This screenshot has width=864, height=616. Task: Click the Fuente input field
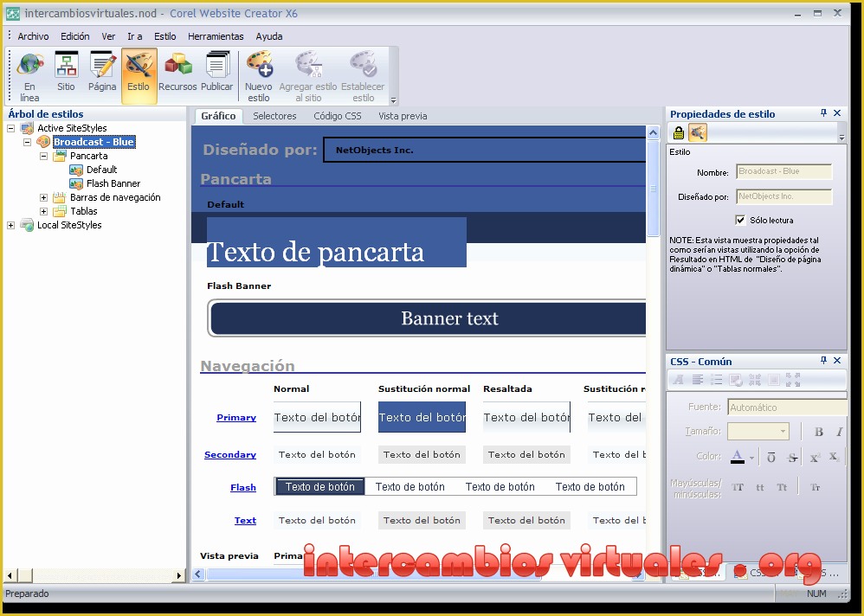787,407
